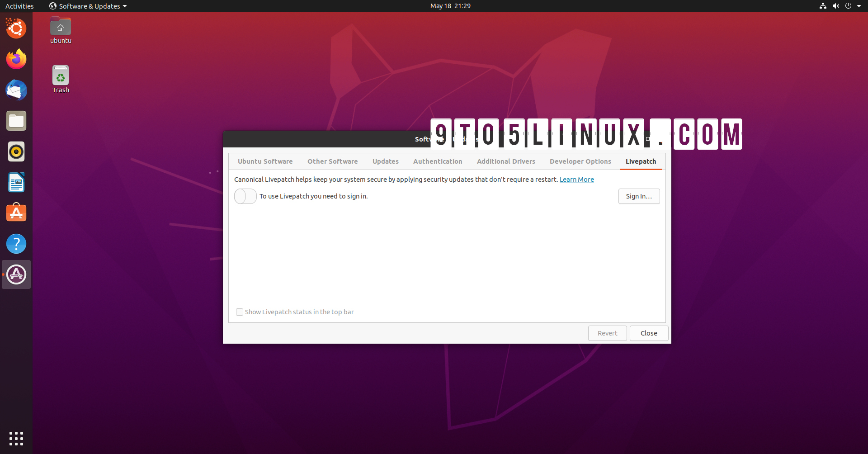868x454 pixels.
Task: Toggle the Livepatch on/off switch
Action: (245, 196)
